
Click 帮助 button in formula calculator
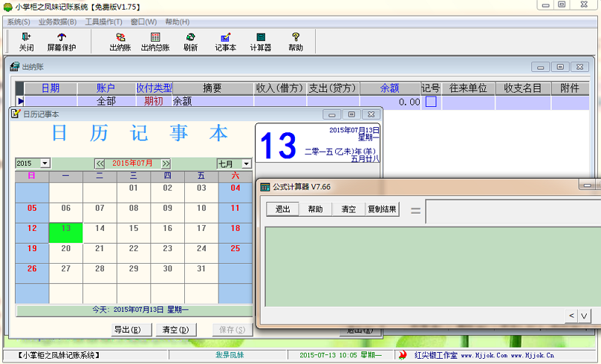point(316,209)
